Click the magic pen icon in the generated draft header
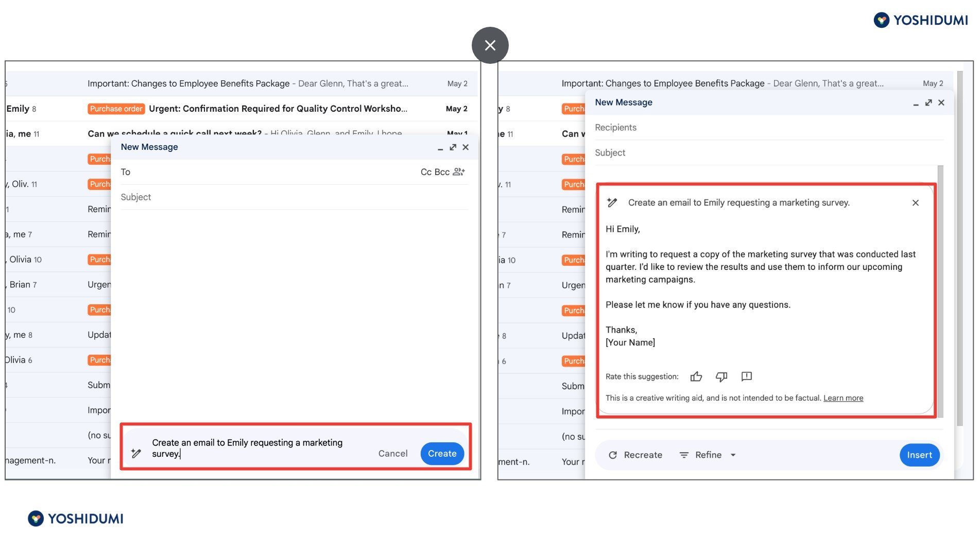This screenshot has width=980, height=535. coord(612,202)
